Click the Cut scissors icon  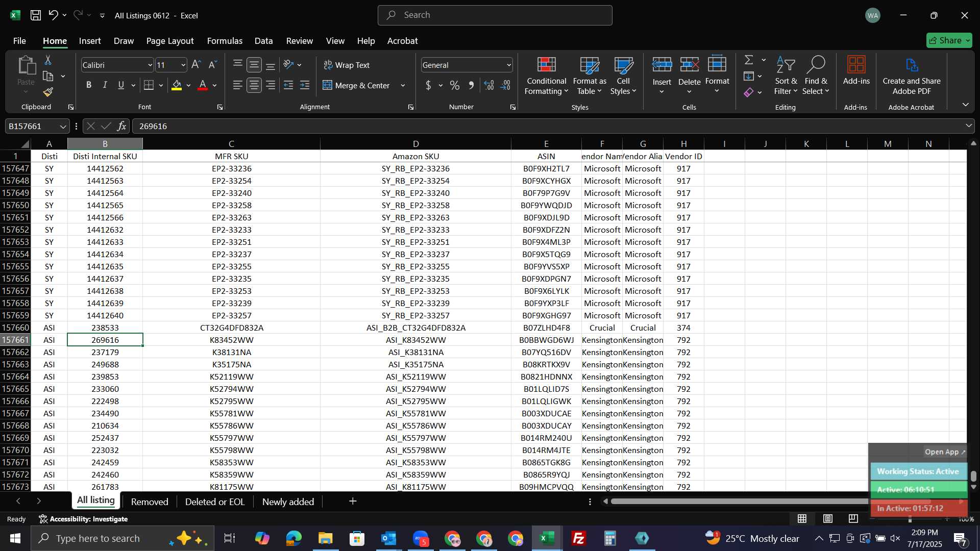[48, 60]
